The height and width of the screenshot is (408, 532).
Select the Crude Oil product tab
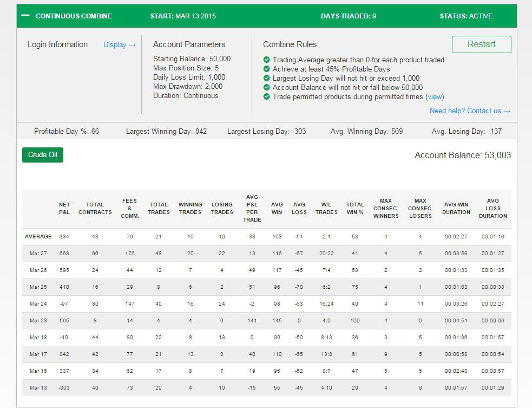[43, 155]
